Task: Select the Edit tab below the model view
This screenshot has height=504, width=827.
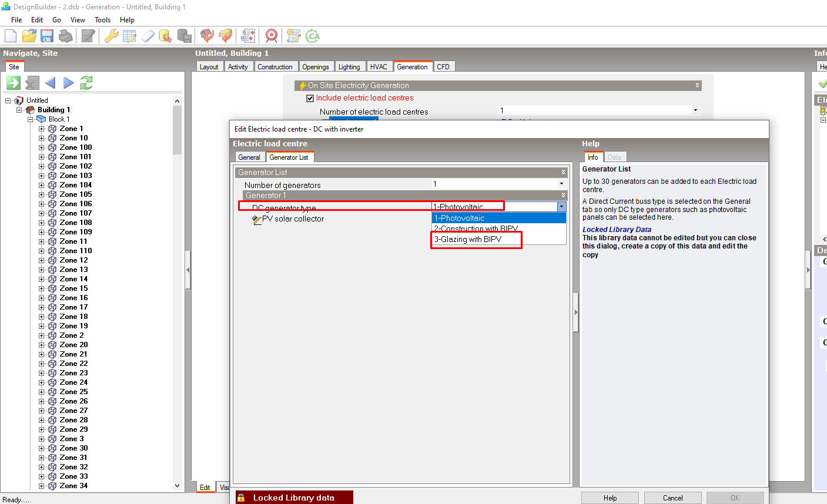Action: 205,487
